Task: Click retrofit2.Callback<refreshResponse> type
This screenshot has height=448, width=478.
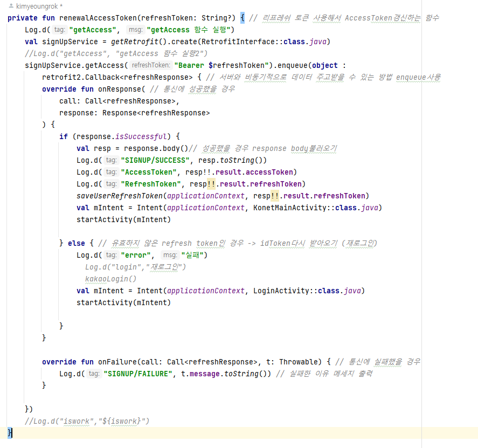Action: point(117,78)
